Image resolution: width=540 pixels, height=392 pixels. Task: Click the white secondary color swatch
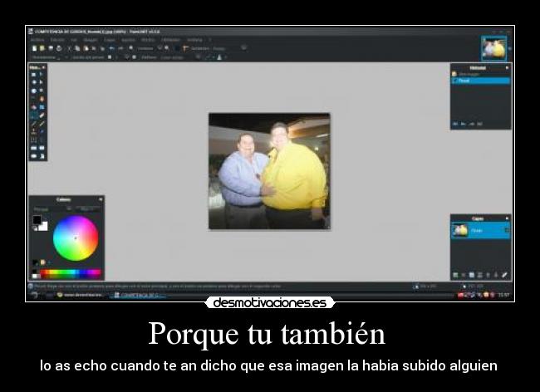43,226
